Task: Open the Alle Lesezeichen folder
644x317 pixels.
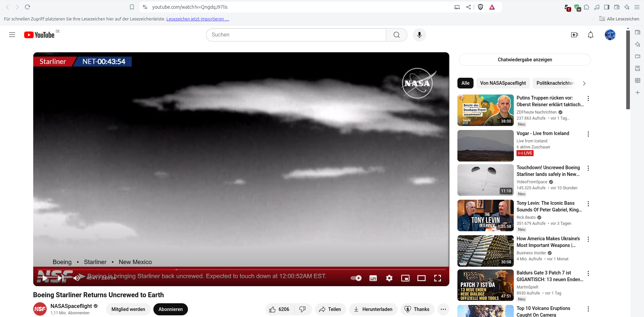Action: [x=619, y=19]
